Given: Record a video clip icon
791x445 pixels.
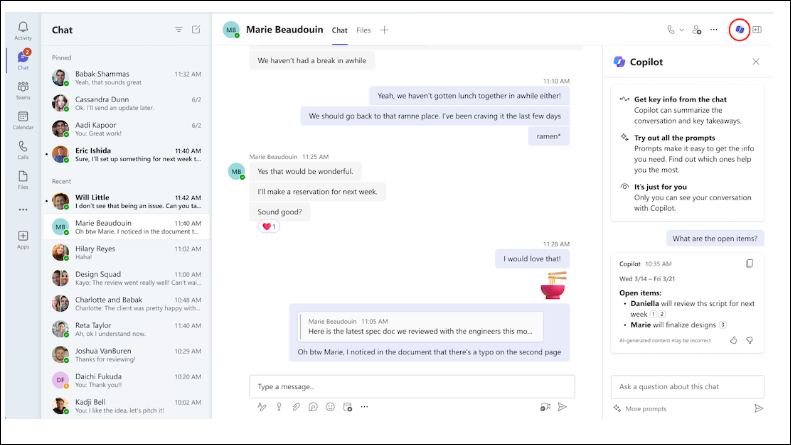Looking at the screenshot, I should (545, 407).
